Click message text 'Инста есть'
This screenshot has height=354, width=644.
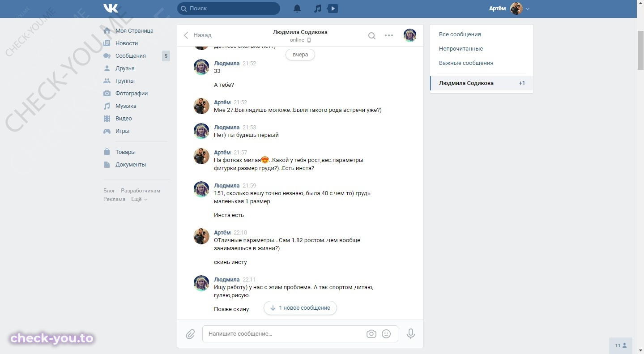click(229, 215)
